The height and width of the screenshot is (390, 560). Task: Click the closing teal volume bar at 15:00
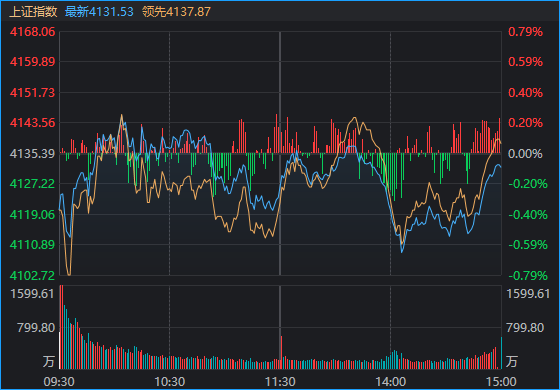pyautogui.click(x=501, y=353)
